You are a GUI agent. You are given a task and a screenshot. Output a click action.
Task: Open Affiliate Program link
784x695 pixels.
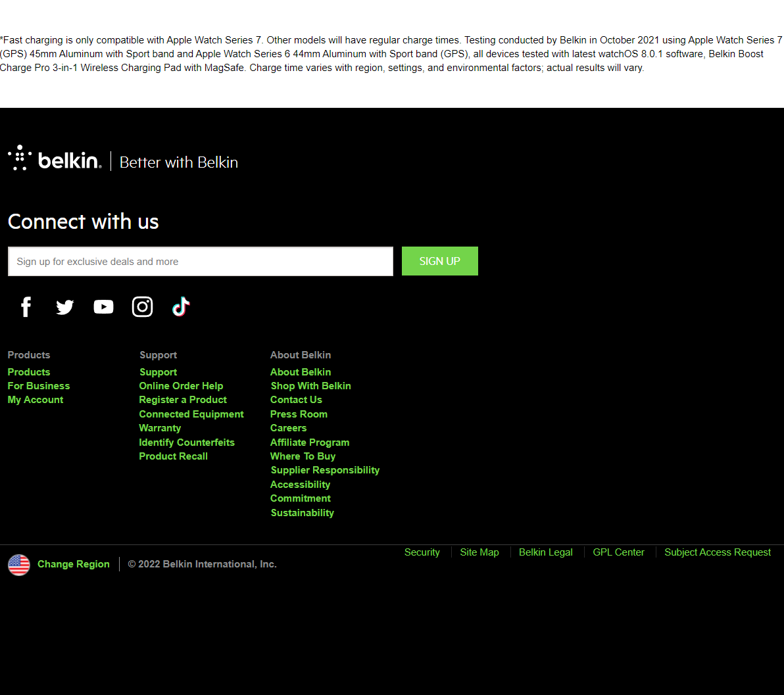tap(310, 443)
